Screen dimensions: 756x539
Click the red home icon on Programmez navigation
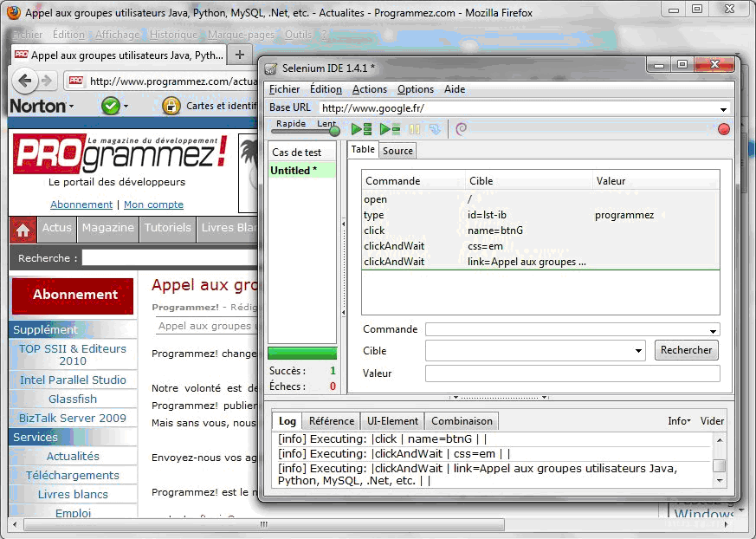pyautogui.click(x=23, y=230)
